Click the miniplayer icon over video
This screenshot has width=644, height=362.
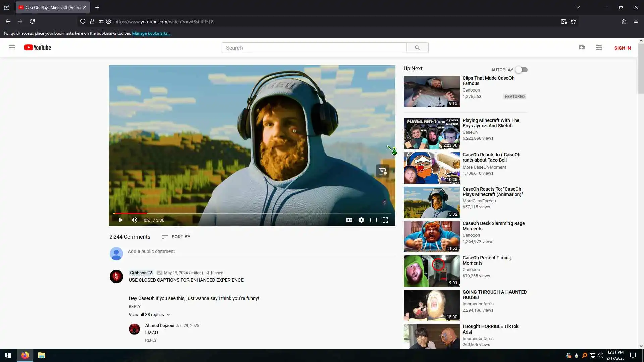(382, 171)
